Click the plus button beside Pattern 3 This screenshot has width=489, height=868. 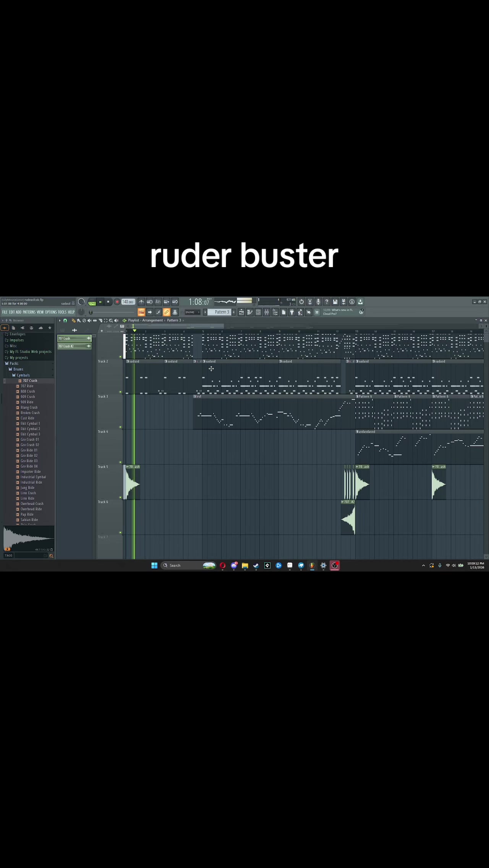pos(234,312)
